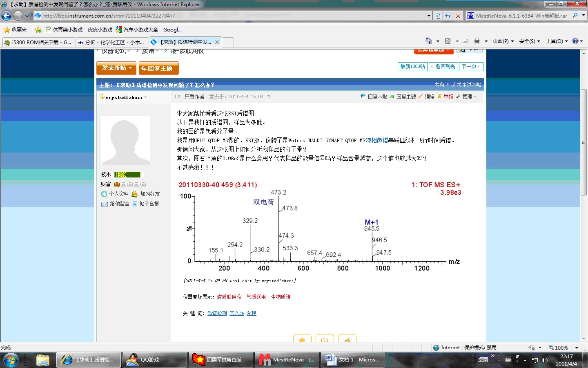588x368 pixels.
Task: Open the crystadlzhuzi username dropdown
Action: point(146,97)
